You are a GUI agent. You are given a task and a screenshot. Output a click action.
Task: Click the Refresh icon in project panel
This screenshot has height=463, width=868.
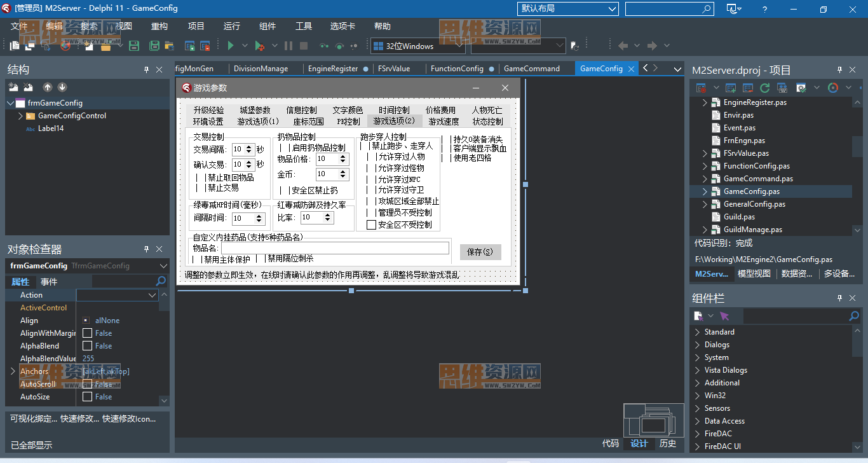[x=765, y=88]
